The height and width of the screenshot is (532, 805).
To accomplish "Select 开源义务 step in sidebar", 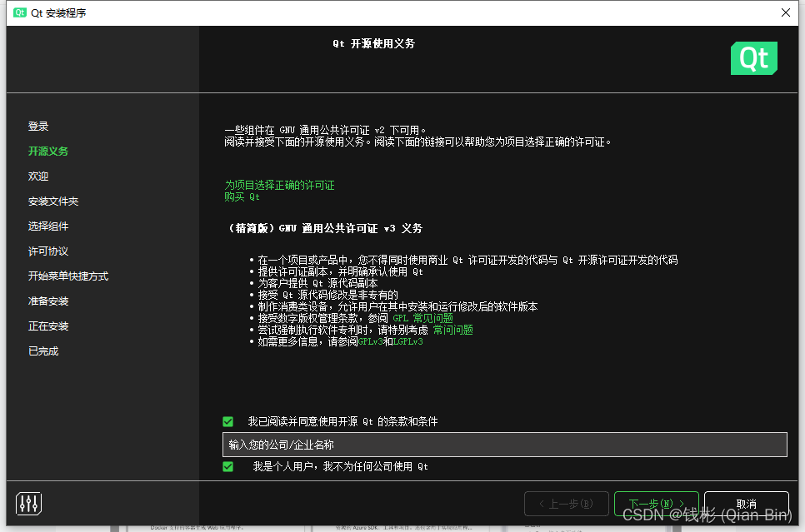I will (48, 152).
